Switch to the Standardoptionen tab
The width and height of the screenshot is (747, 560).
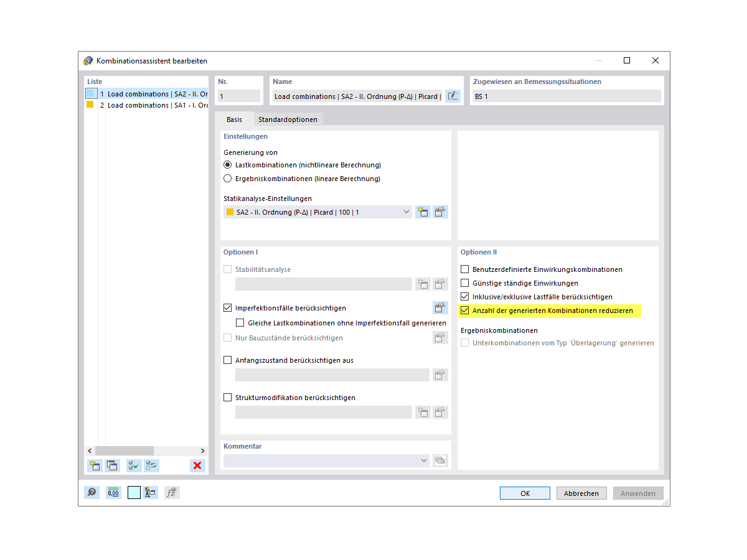pos(288,118)
